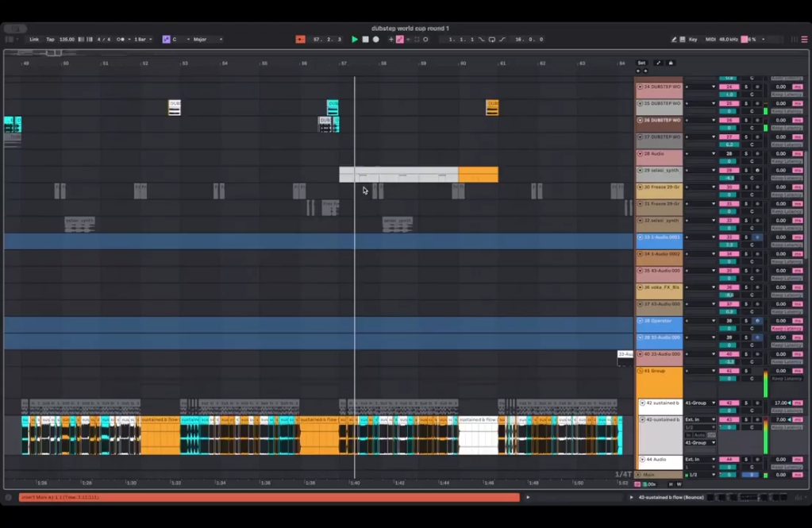Open the Ext. In input chooser on track 44
The height and width of the screenshot is (528, 812).
(x=700, y=460)
